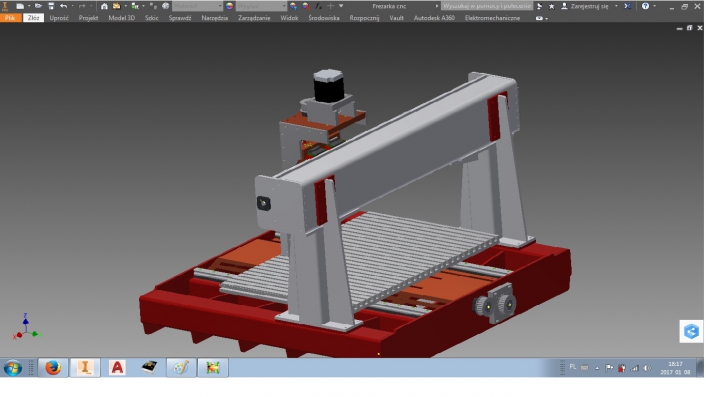This screenshot has height=397, width=706.
Task: Switch to the Projekt tab
Action: point(88,18)
